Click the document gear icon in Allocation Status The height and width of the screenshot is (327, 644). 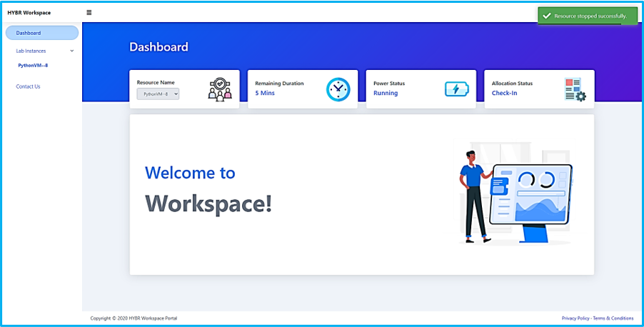pyautogui.click(x=574, y=89)
